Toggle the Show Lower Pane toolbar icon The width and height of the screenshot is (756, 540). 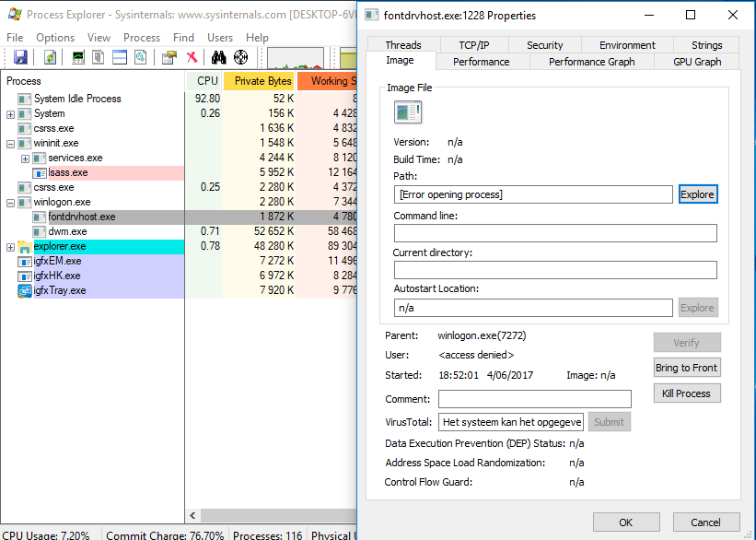click(119, 57)
